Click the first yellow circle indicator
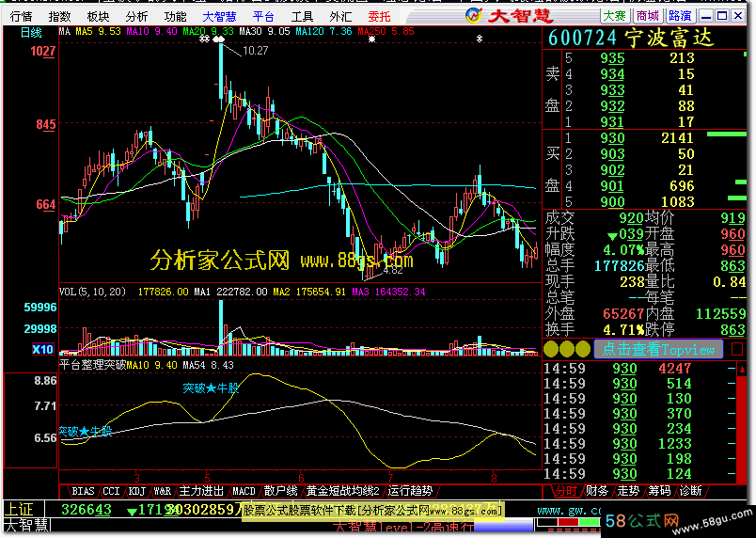 click(x=551, y=349)
